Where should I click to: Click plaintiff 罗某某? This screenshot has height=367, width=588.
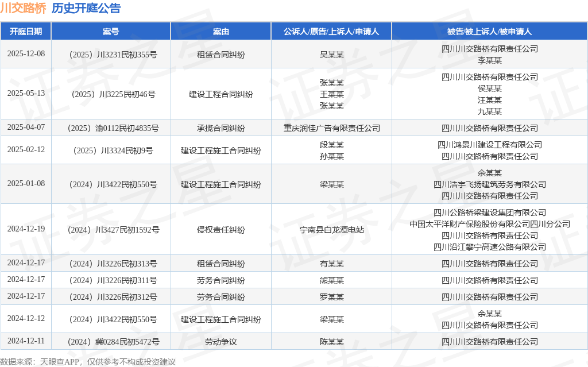coord(331,297)
